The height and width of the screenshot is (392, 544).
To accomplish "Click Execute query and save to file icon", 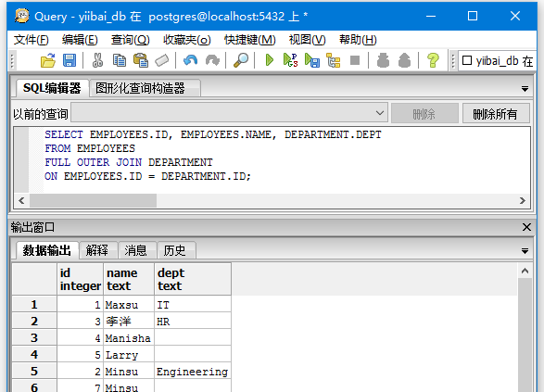I will coord(312,60).
